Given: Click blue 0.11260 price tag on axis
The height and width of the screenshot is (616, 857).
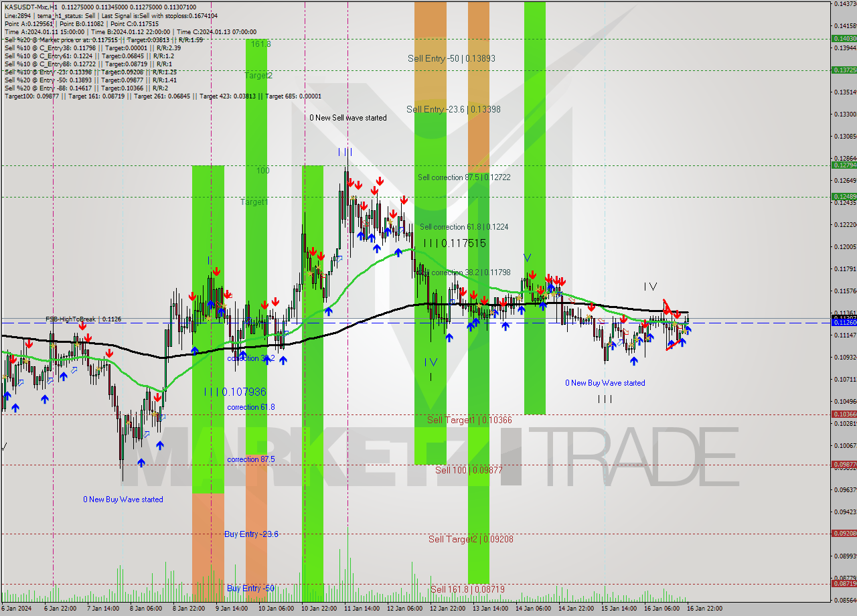Looking at the screenshot, I should [x=844, y=322].
